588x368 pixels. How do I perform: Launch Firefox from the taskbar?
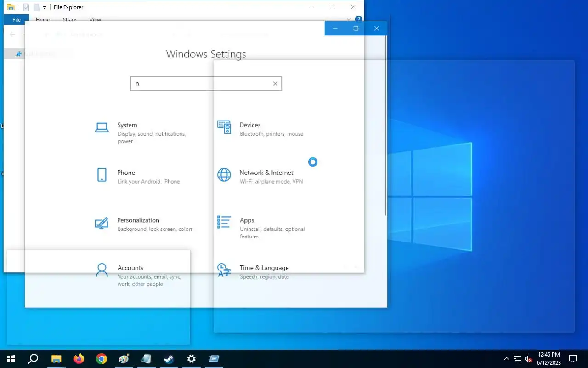[79, 359]
